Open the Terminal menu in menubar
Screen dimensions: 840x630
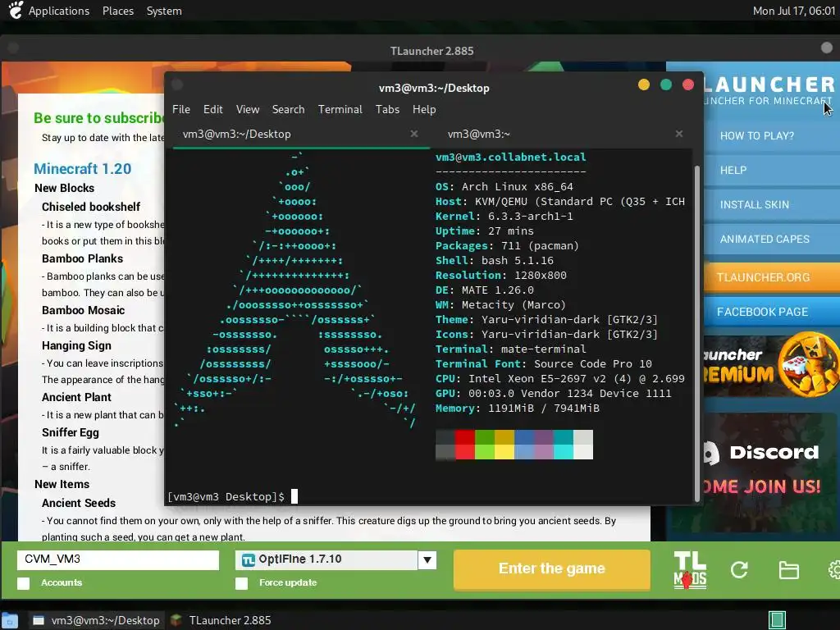tap(340, 109)
